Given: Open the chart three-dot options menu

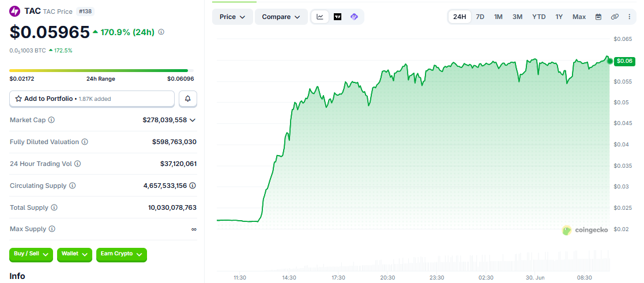Looking at the screenshot, I should click(x=629, y=17).
